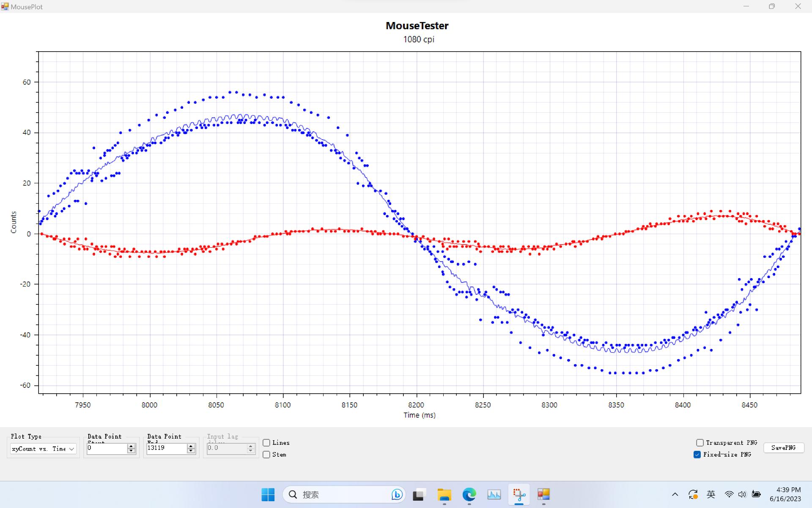Open Microsoft Edge from the taskbar
Screen dimensions: 812x508
click(x=469, y=494)
